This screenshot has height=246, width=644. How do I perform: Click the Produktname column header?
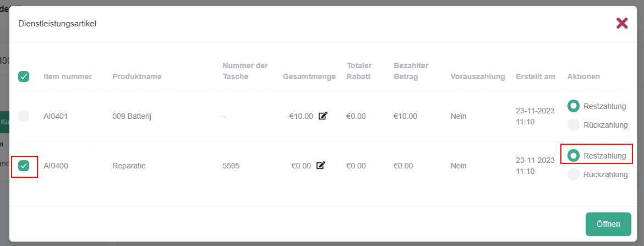(x=137, y=76)
